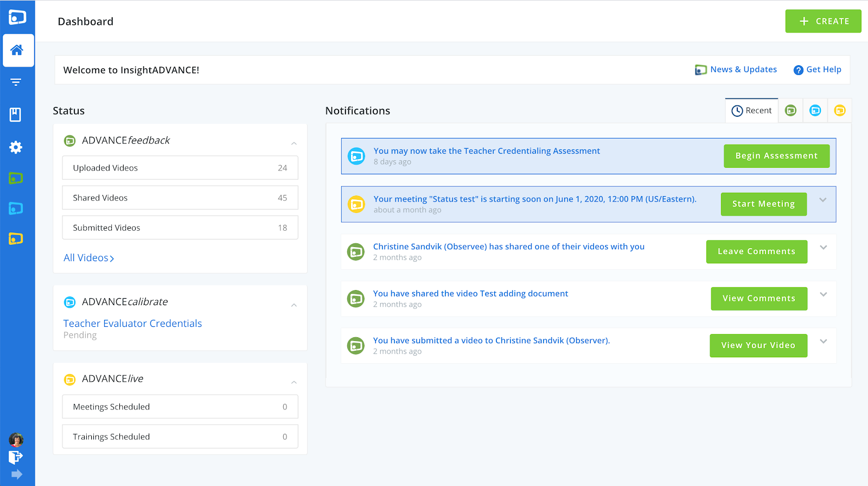Viewport: 868px width, 486px height.
Task: Expand the submitted video notification chevron
Action: pyautogui.click(x=824, y=341)
